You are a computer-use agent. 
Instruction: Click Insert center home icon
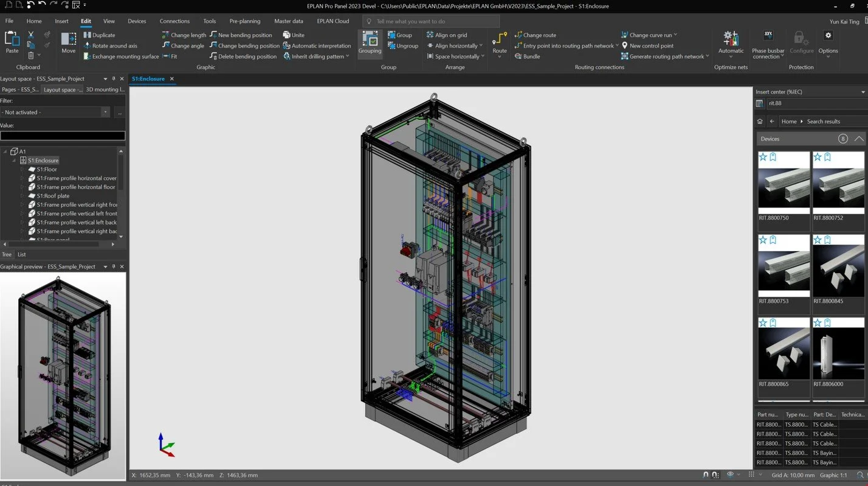tap(760, 122)
